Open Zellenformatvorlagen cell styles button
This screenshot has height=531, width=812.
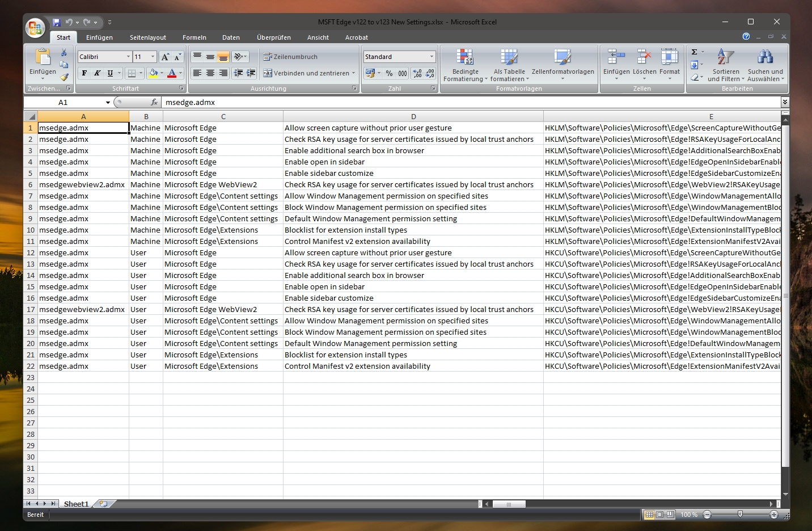563,65
